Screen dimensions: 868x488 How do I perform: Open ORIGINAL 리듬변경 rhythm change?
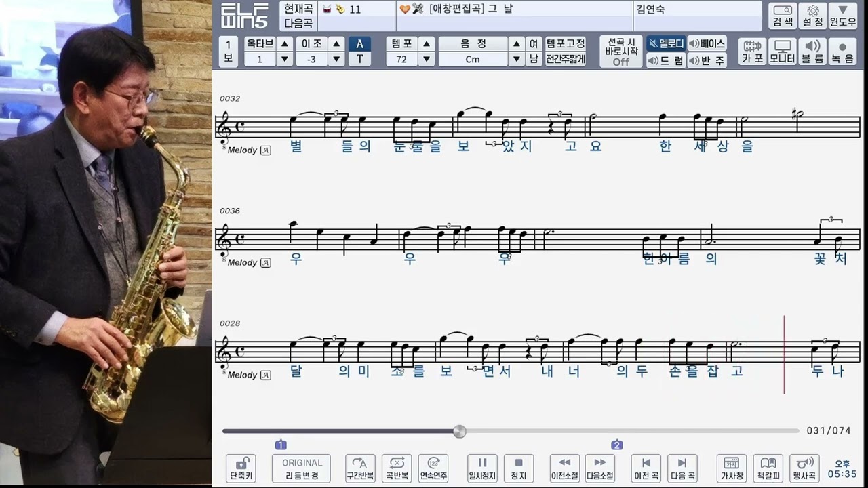pyautogui.click(x=301, y=468)
